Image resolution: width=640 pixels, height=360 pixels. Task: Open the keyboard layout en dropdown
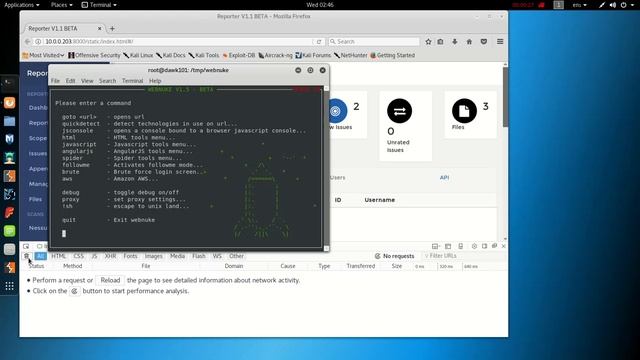click(x=579, y=5)
